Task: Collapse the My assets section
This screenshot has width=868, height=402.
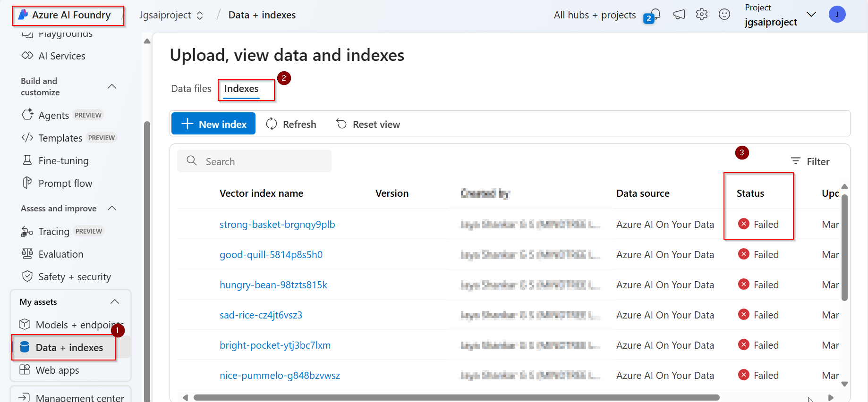Action: (x=115, y=301)
